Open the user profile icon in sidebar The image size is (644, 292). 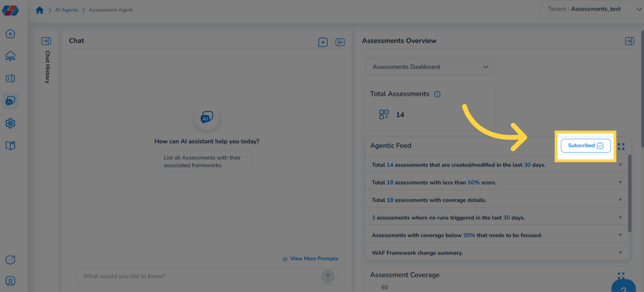coord(10,281)
